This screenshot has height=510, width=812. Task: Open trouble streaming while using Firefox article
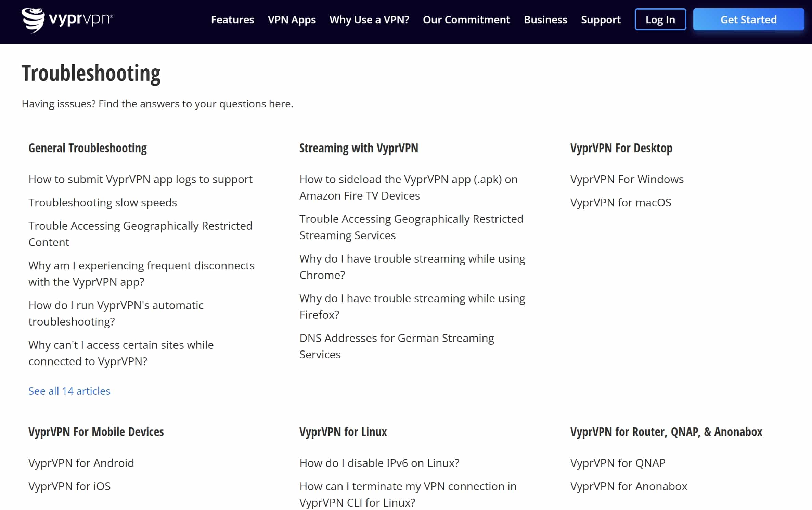pos(412,306)
